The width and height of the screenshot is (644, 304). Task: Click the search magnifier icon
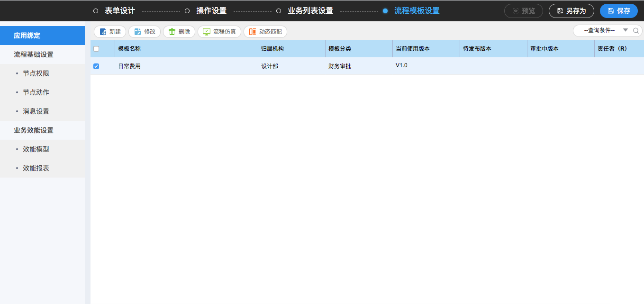click(x=636, y=31)
